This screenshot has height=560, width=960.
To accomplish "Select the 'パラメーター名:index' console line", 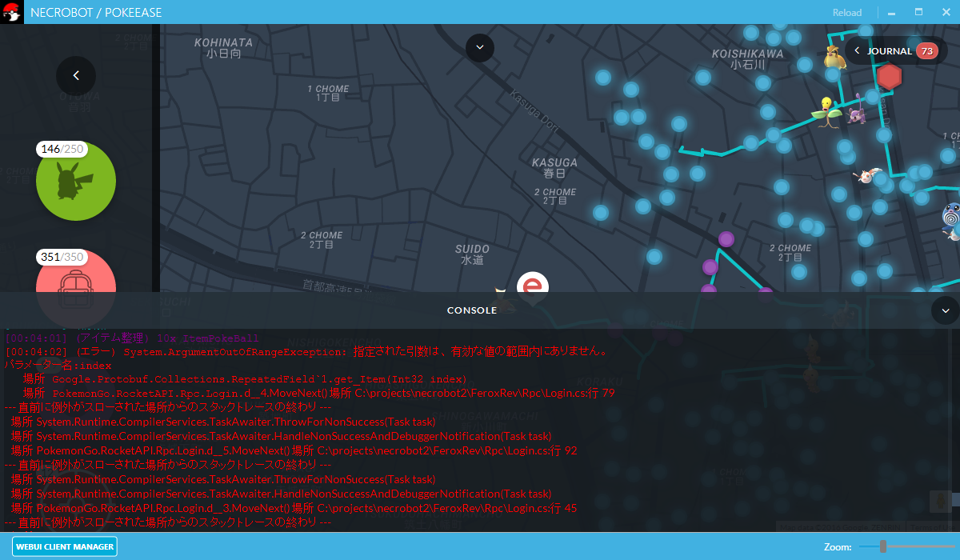I will pyautogui.click(x=58, y=366).
